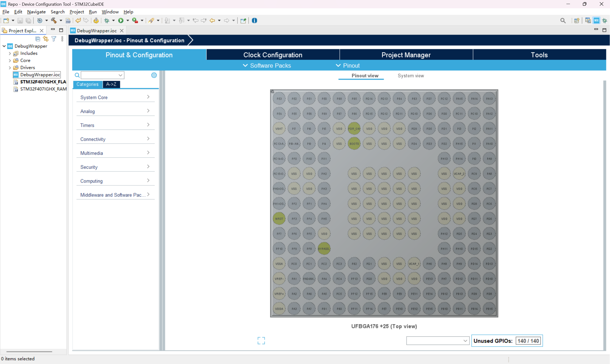Expand the Computing category

115,181
